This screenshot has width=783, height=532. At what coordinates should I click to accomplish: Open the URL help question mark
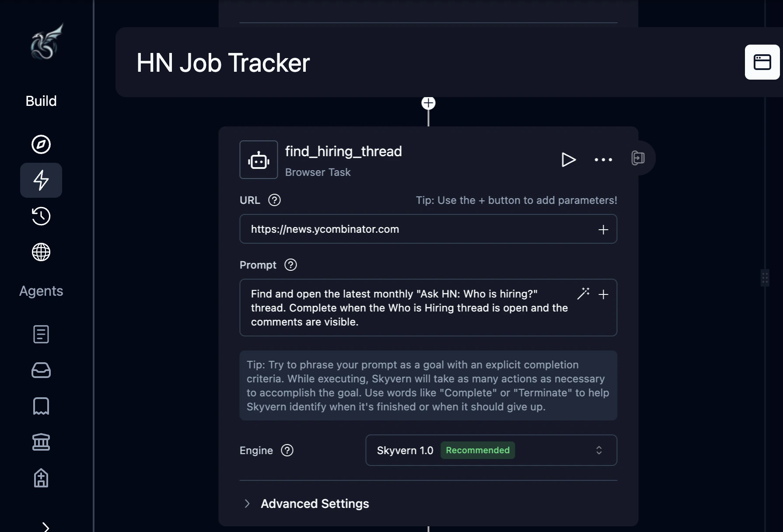click(x=274, y=200)
